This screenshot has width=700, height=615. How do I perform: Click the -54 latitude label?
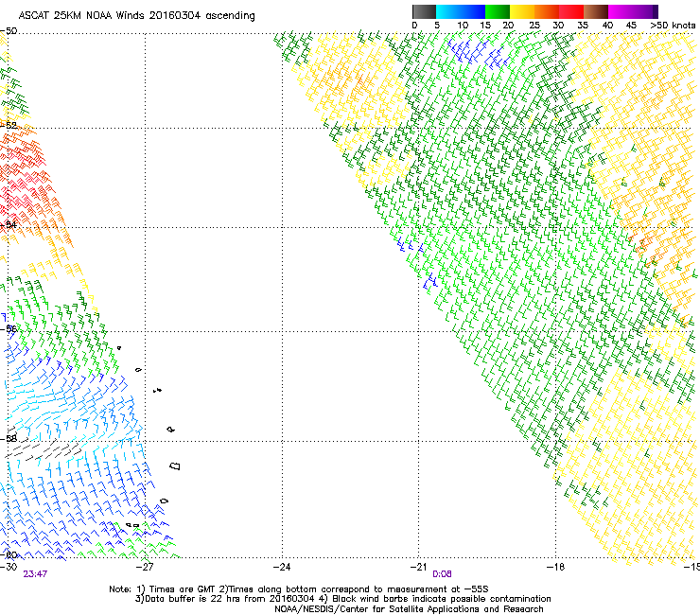coord(9,224)
